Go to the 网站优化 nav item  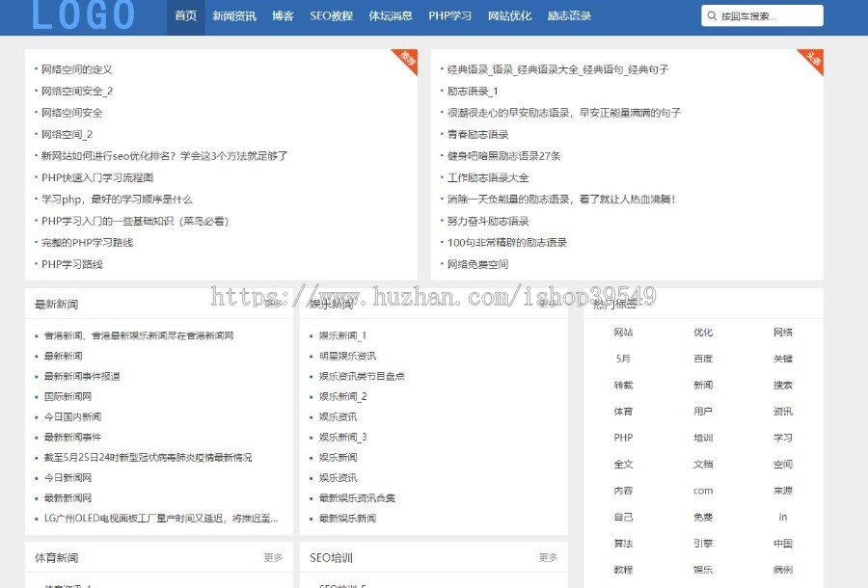click(x=510, y=16)
